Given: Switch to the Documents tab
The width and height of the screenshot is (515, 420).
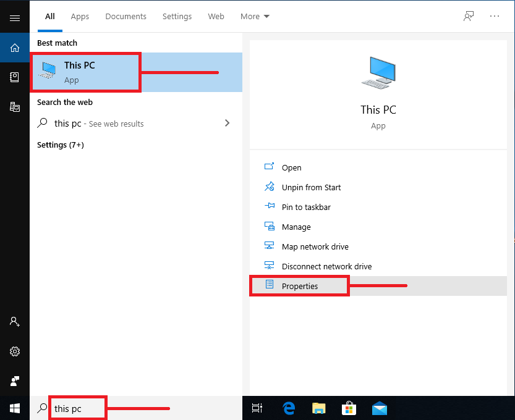Looking at the screenshot, I should click(126, 17).
